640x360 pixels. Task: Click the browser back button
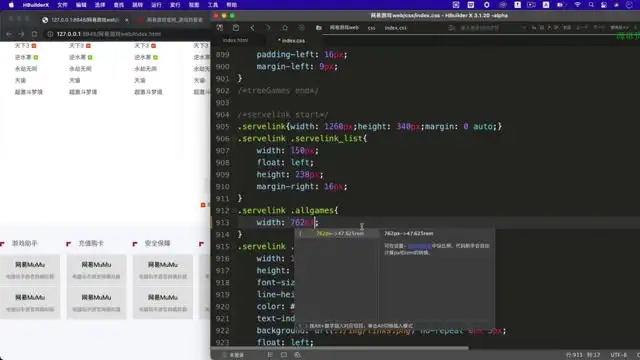[x=9, y=34]
